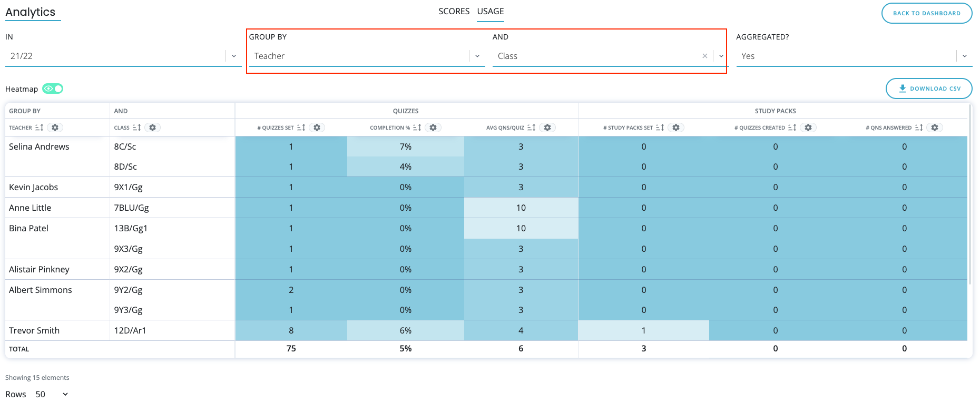Open settings gear for Class column
This screenshot has width=980, height=402.
click(152, 128)
